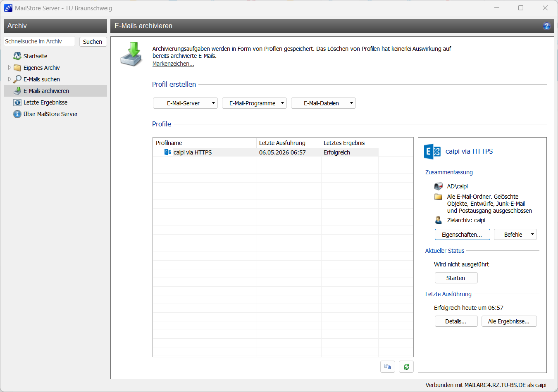Click the Wird nicht ausgeführt status text
This screenshot has width=558, height=392.
461,264
